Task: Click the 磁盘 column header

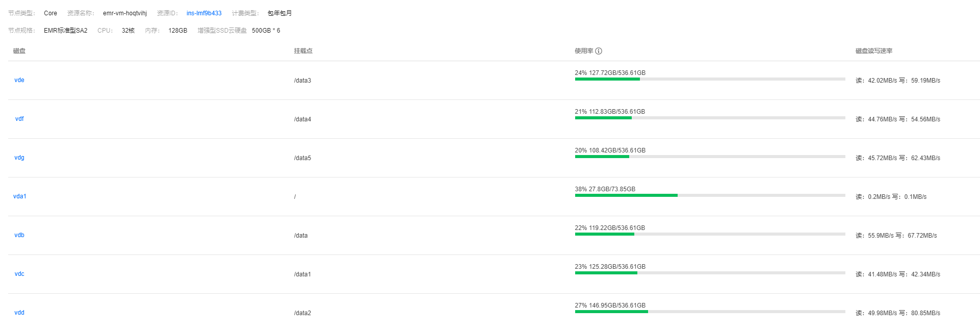Action: coord(19,51)
